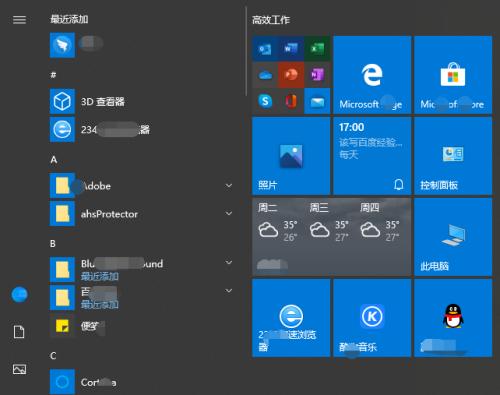Open the QQ penguin tile

(x=453, y=318)
